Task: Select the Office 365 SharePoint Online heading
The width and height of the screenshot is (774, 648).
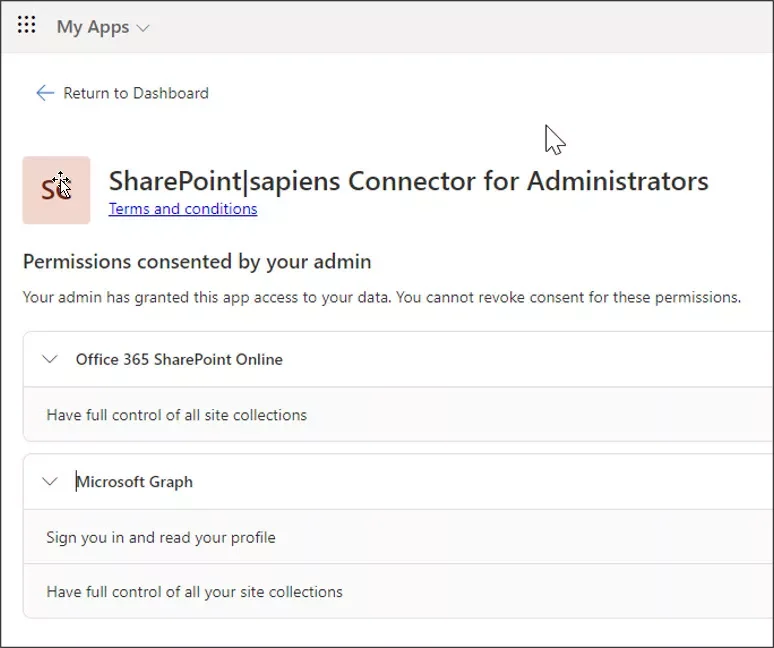Action: (x=179, y=359)
